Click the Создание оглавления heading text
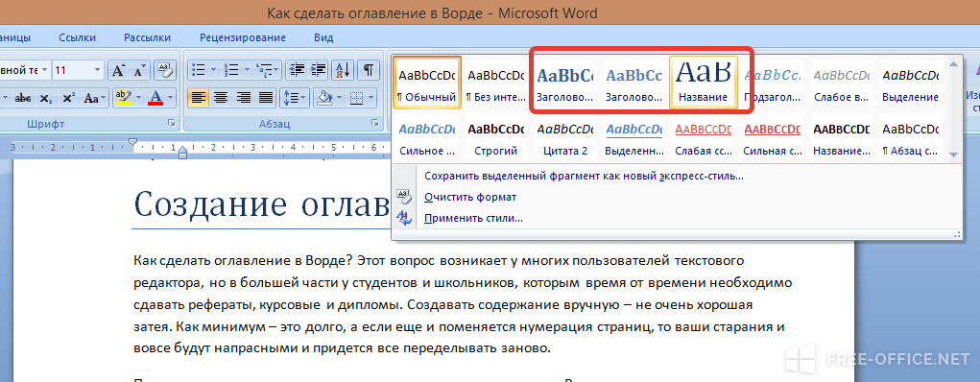980x382 pixels. point(262,205)
